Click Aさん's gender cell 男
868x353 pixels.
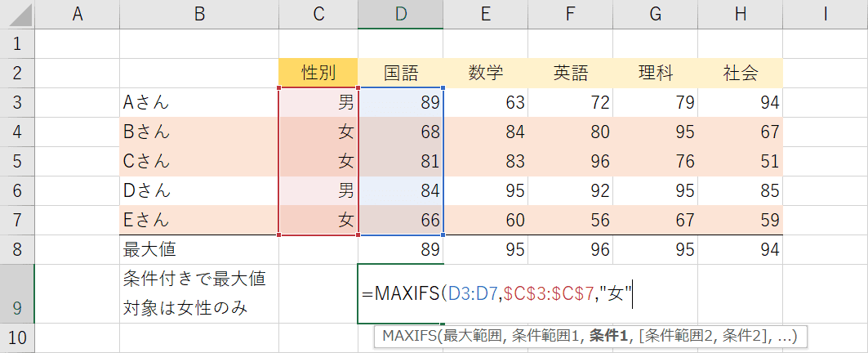pyautogui.click(x=318, y=102)
